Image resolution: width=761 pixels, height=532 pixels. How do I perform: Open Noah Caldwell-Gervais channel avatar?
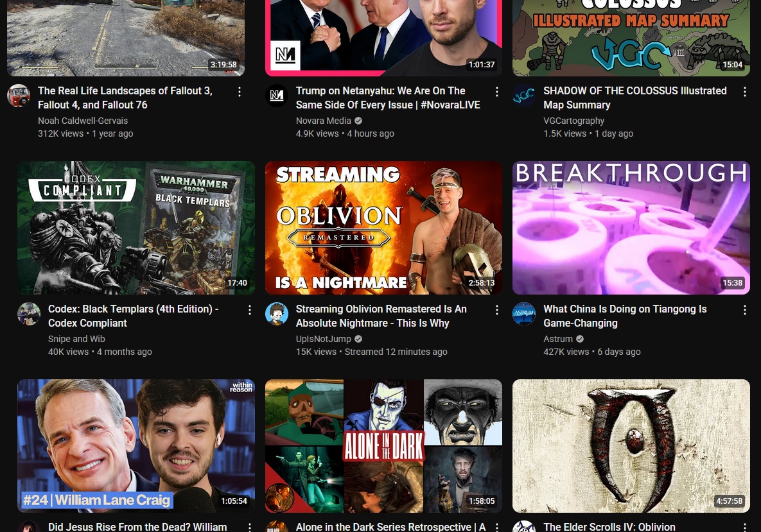(19, 96)
